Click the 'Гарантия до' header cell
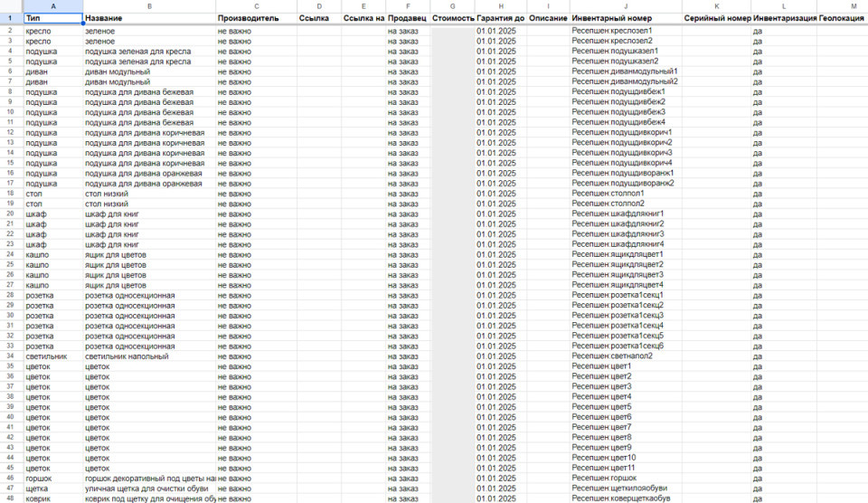 click(x=501, y=18)
